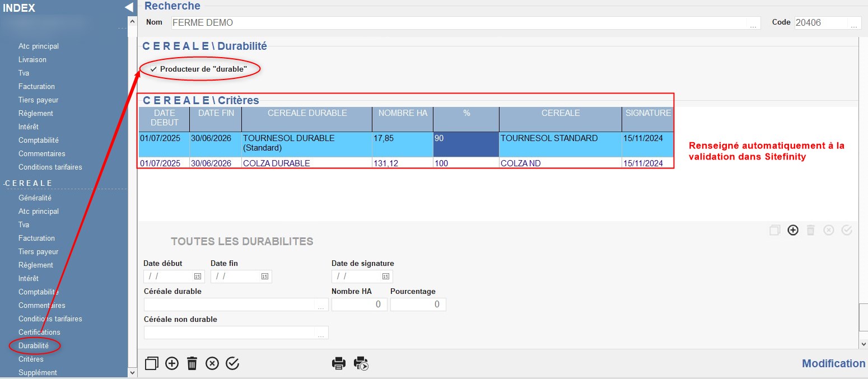Add a criteria row with the grid plus icon
The height and width of the screenshot is (379, 868).
792,230
